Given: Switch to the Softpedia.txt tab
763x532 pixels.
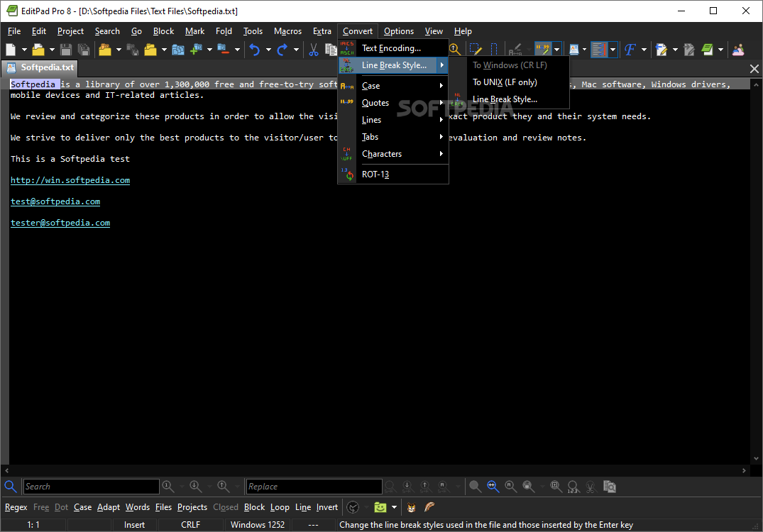Looking at the screenshot, I should (41, 67).
